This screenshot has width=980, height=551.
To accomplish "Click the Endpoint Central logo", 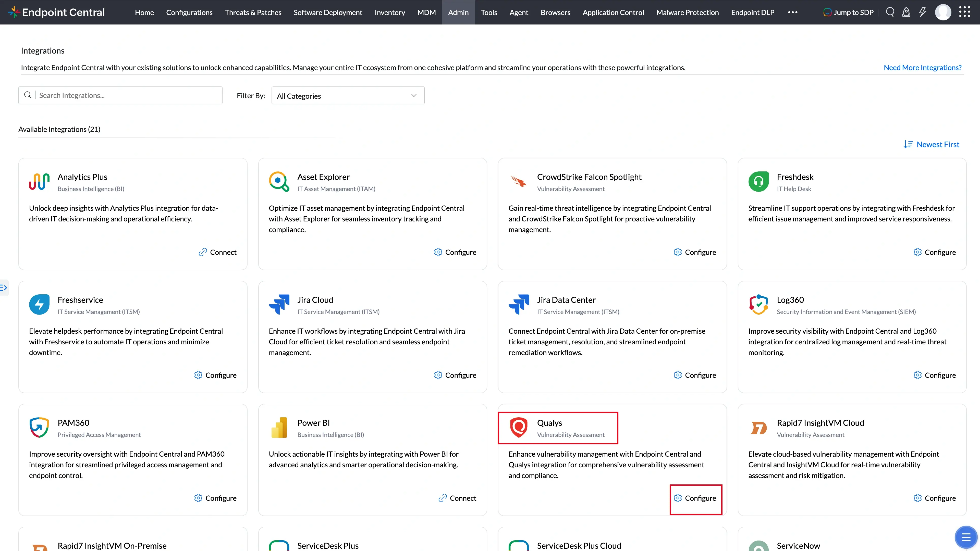I will 56,12.
